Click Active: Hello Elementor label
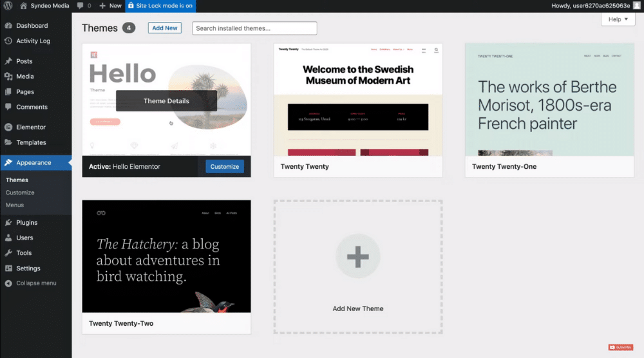644x358 pixels. pos(124,167)
